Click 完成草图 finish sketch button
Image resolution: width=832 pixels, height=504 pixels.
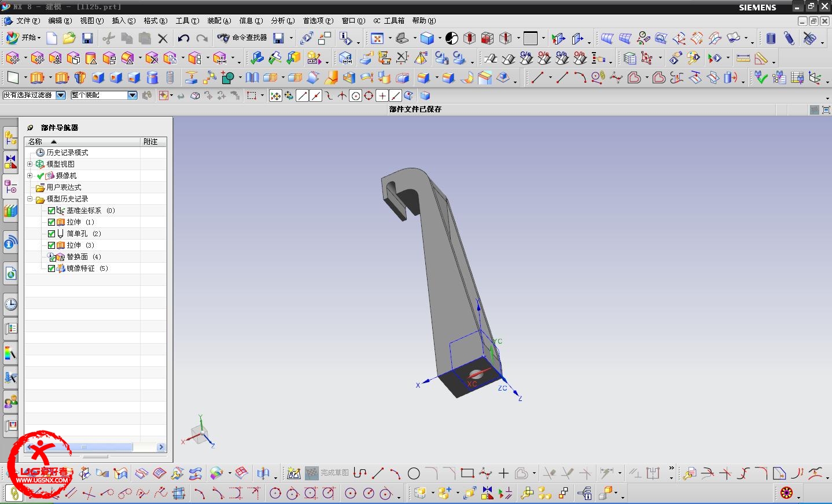tap(327, 473)
